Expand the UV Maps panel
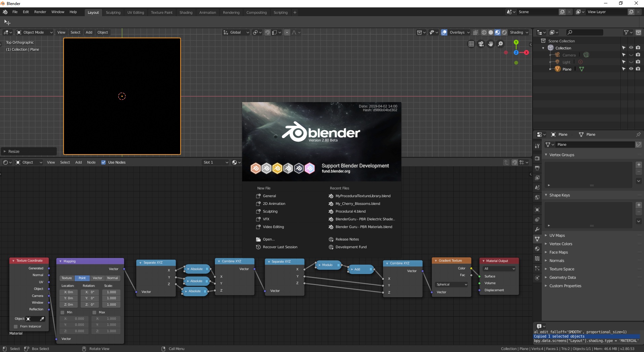The width and height of the screenshot is (644, 352). pos(557,235)
